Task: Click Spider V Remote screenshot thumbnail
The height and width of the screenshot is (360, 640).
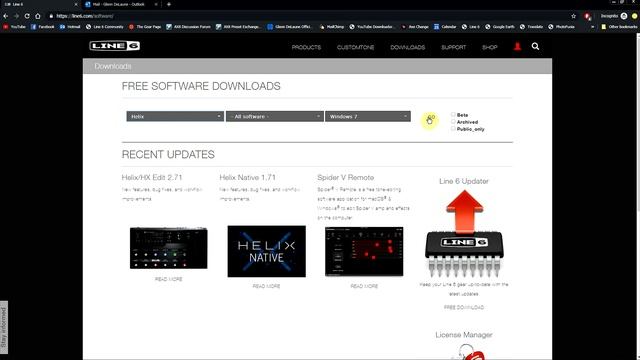Action: point(364,251)
